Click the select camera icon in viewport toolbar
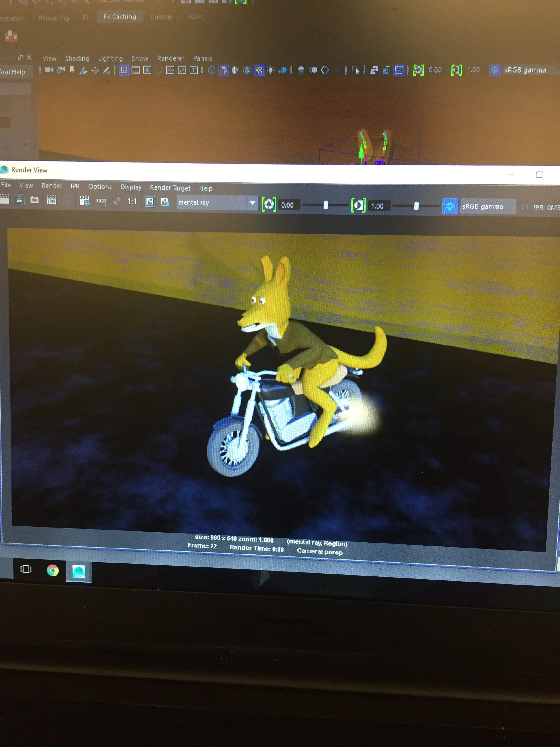The width and height of the screenshot is (560, 747). point(49,69)
